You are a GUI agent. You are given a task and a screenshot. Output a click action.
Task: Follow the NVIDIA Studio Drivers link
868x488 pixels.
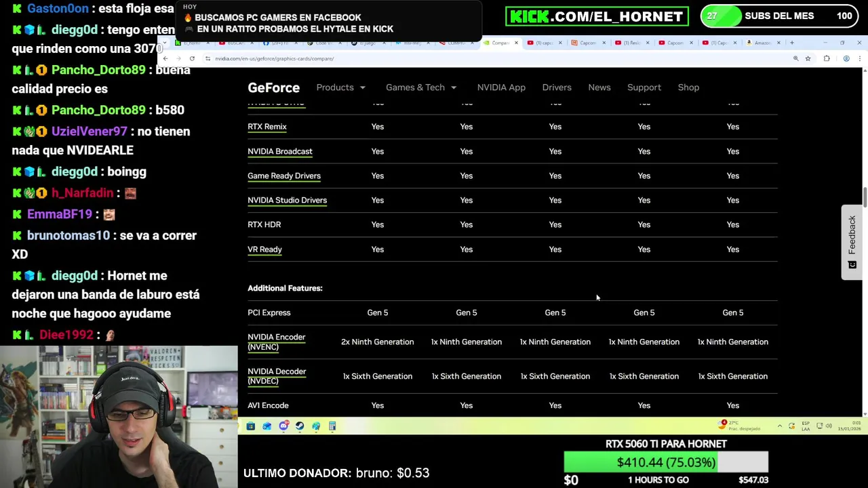tap(288, 200)
